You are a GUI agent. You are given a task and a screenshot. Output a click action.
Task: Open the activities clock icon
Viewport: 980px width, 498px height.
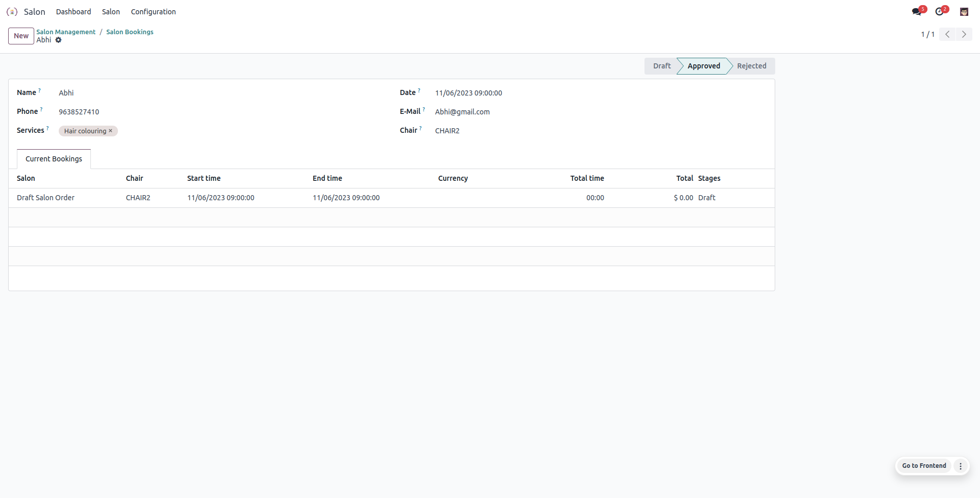tap(940, 12)
